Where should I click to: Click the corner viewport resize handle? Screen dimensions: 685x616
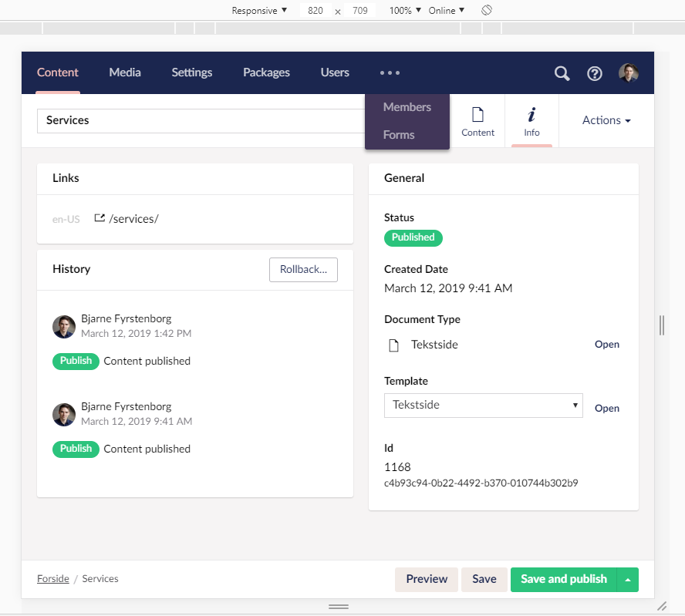coord(662,606)
